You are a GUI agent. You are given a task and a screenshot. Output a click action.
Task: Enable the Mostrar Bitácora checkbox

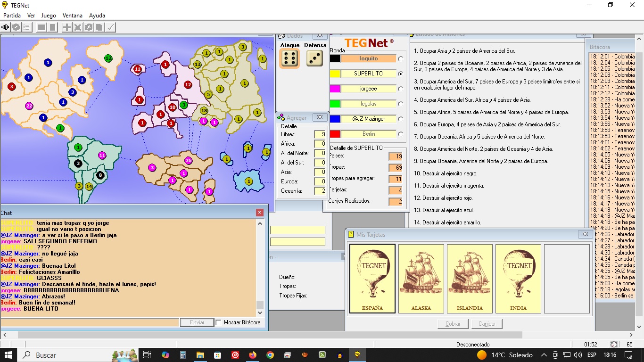(219, 322)
